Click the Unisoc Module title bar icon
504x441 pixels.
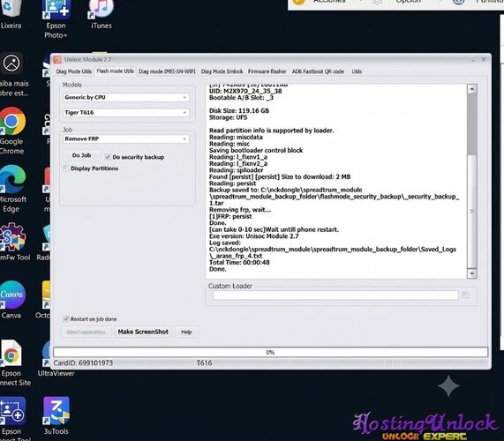57,60
